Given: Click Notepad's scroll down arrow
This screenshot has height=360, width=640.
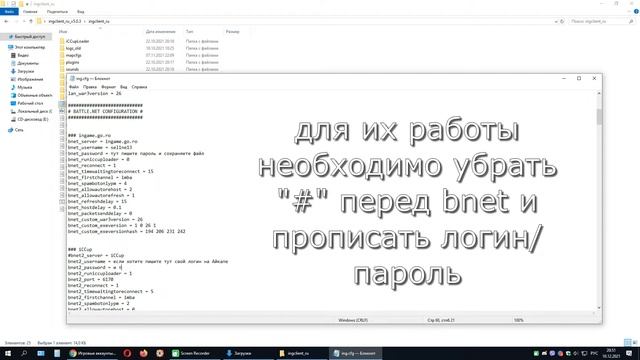Looking at the screenshot, I should point(599,308).
